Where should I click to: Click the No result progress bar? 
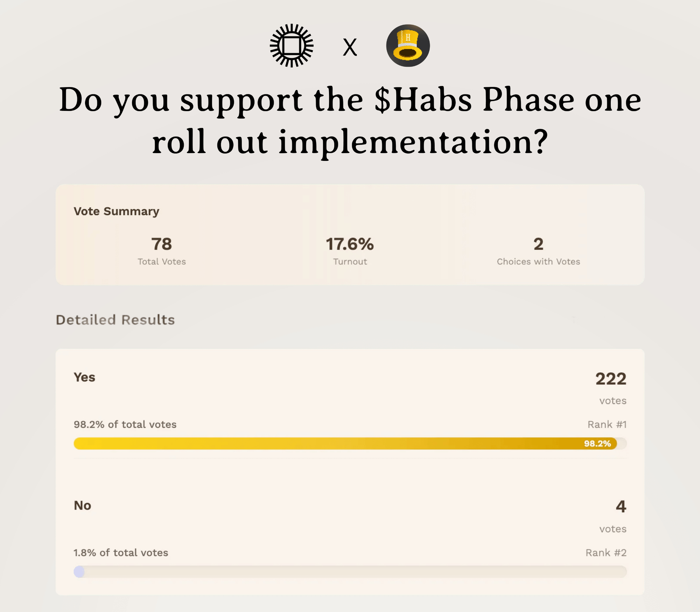coord(350,572)
